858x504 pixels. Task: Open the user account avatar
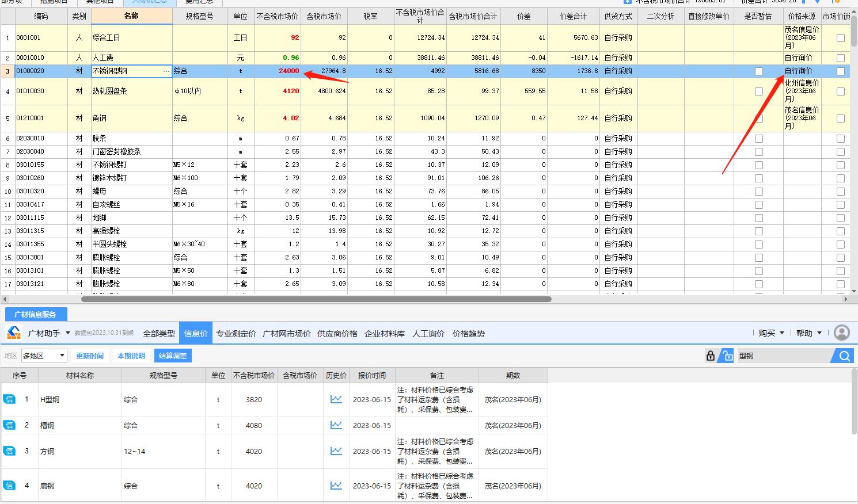[x=842, y=333]
